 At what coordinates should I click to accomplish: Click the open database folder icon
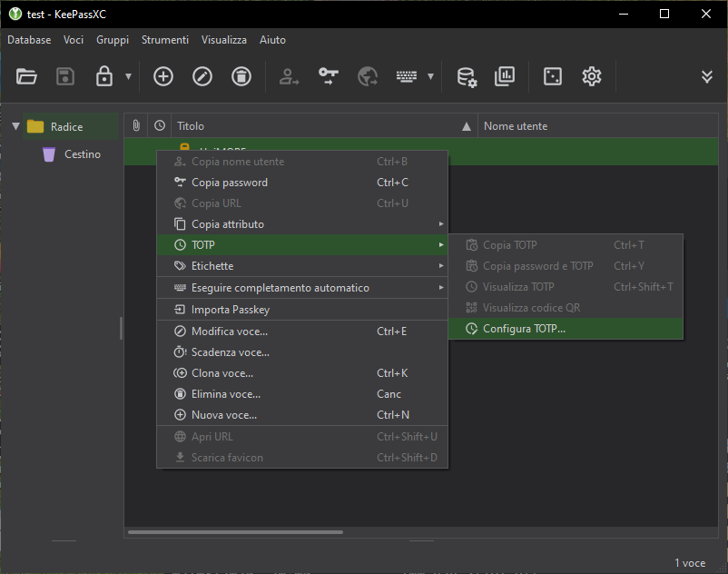click(26, 76)
